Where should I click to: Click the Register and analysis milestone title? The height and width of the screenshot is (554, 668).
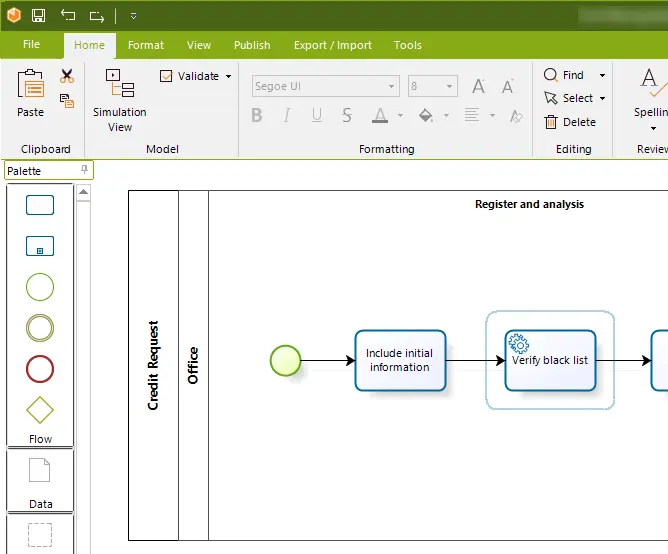529,204
